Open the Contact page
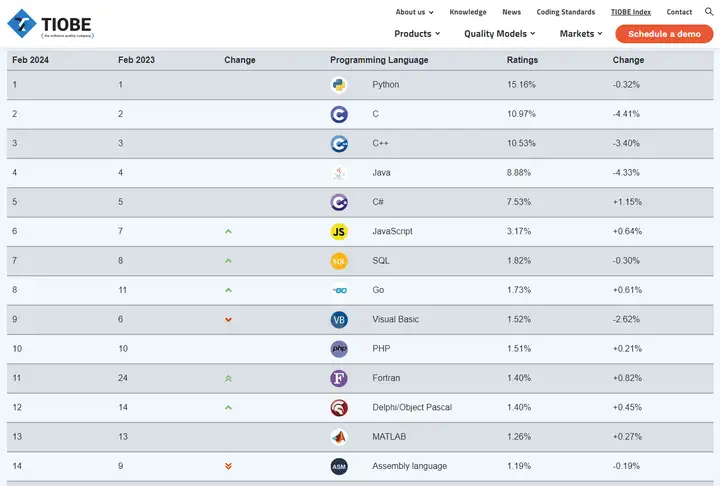This screenshot has height=486, width=720. click(x=679, y=12)
